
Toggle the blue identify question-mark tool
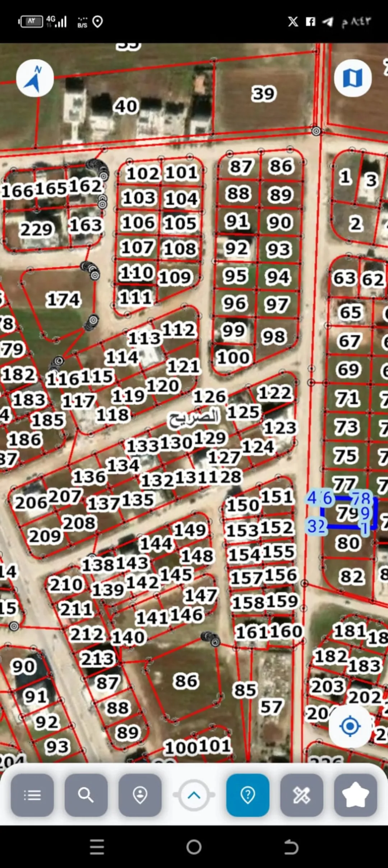click(x=248, y=795)
